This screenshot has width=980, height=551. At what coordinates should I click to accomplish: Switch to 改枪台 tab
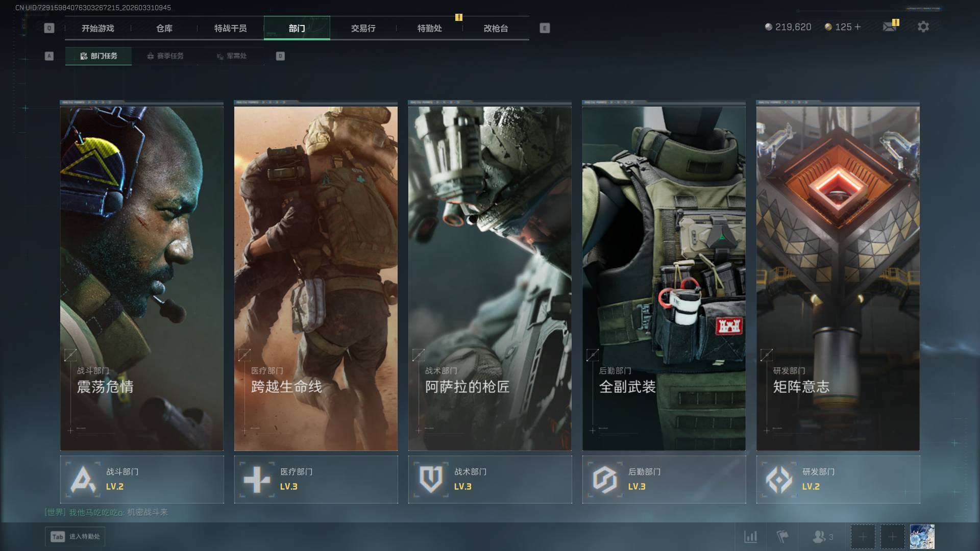496,29
